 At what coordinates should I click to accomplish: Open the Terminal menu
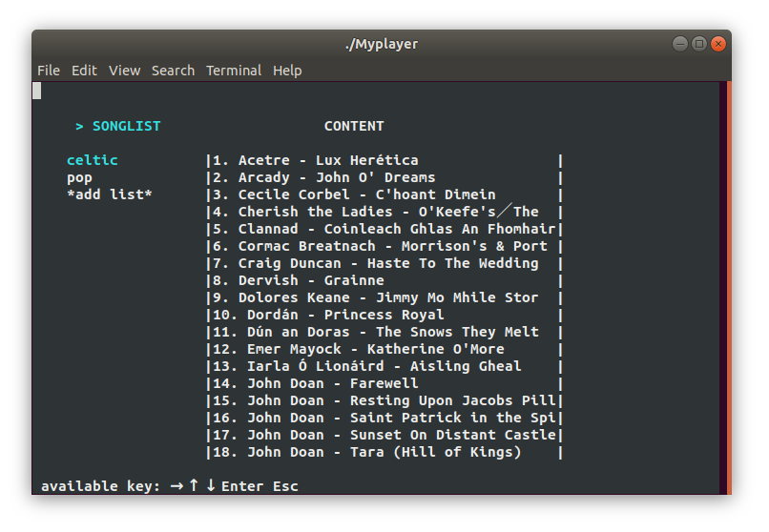pyautogui.click(x=234, y=71)
